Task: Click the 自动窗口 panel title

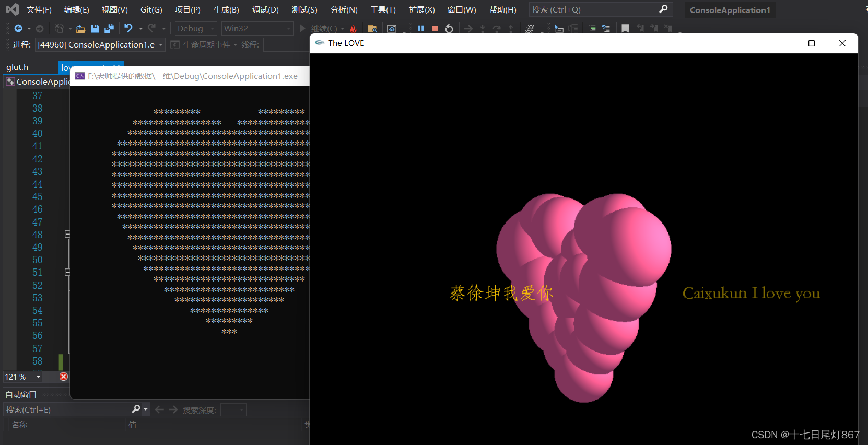Action: pos(21,394)
